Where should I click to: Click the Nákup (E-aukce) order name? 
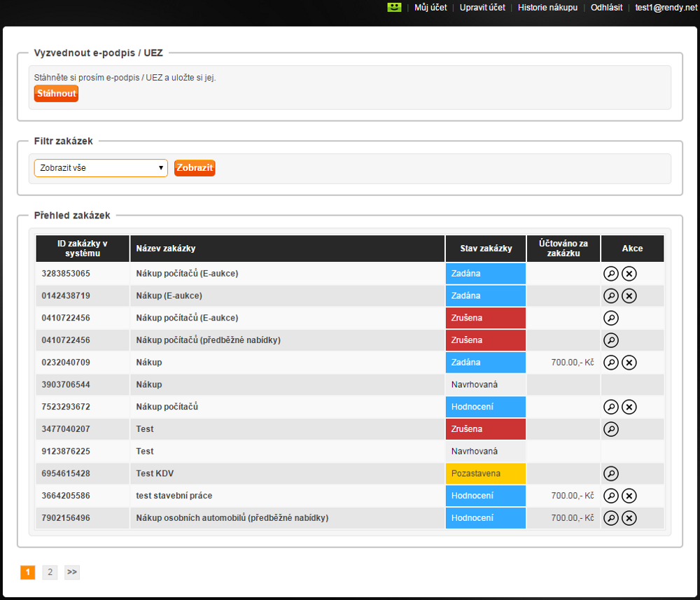[x=169, y=295]
